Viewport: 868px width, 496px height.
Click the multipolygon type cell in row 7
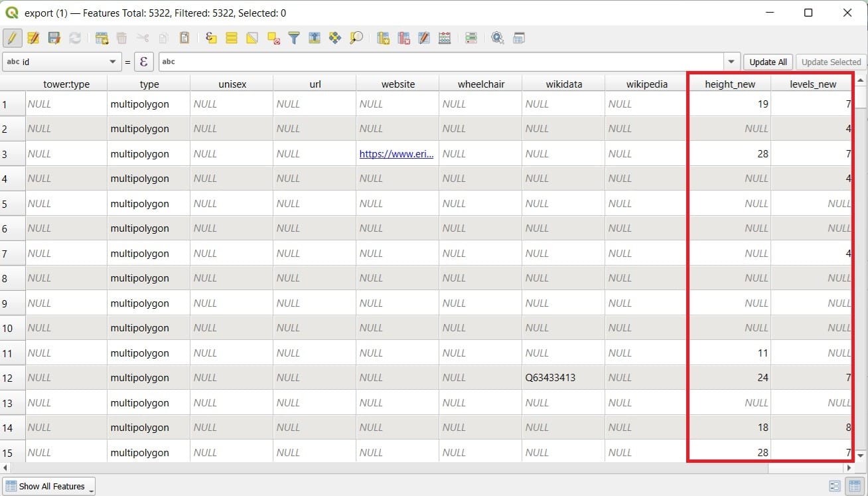[x=149, y=254]
